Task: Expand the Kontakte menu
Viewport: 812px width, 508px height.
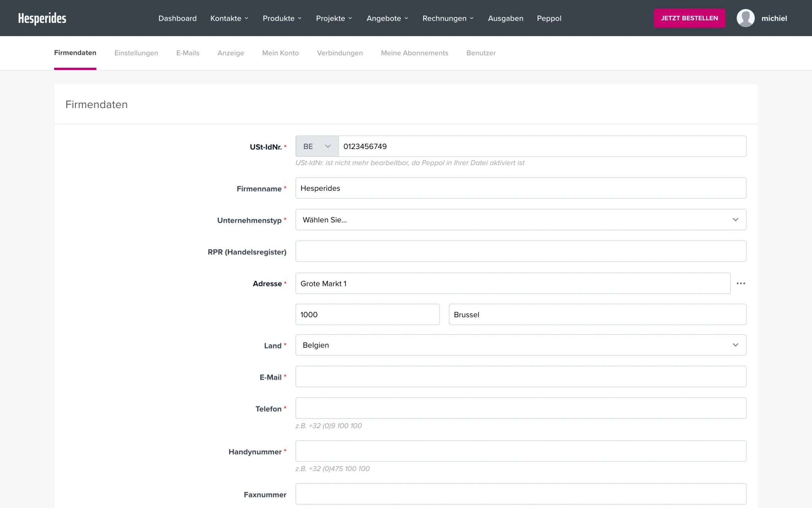Action: pos(229,18)
